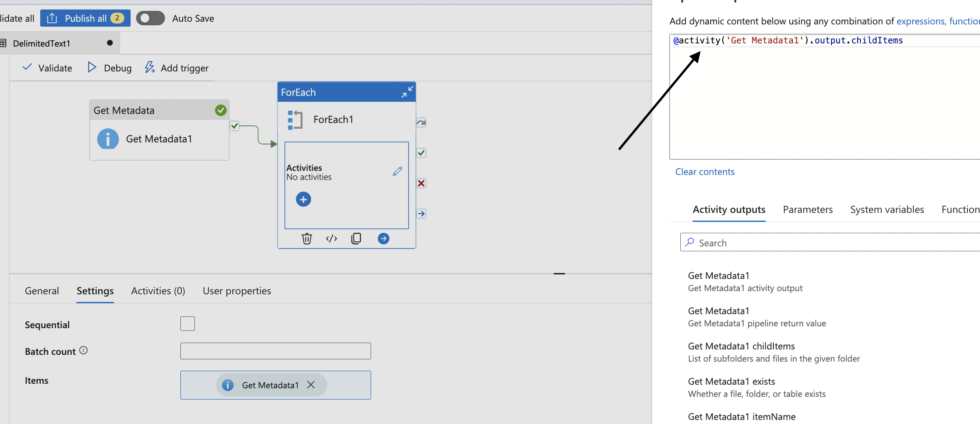This screenshot has width=980, height=424.
Task: Collapse ForEach1 via the diagonal arrows icon
Action: [x=406, y=91]
